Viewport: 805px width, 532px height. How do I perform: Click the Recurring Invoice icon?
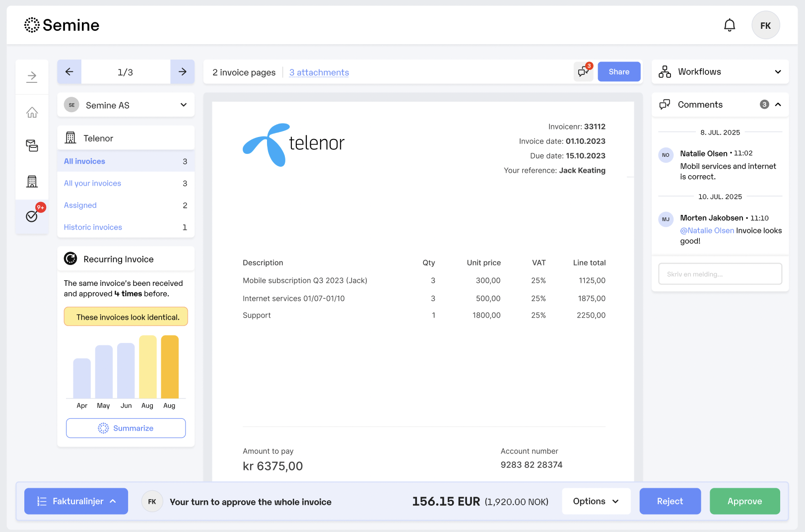click(70, 259)
